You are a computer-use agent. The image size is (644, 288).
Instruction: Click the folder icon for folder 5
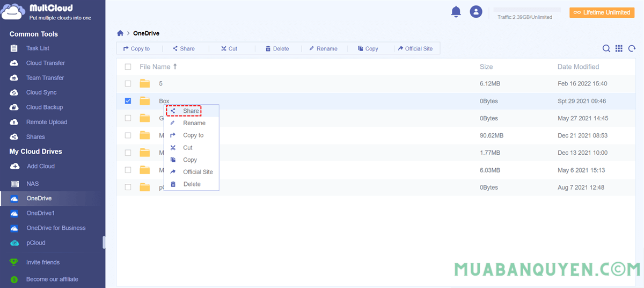click(x=145, y=83)
